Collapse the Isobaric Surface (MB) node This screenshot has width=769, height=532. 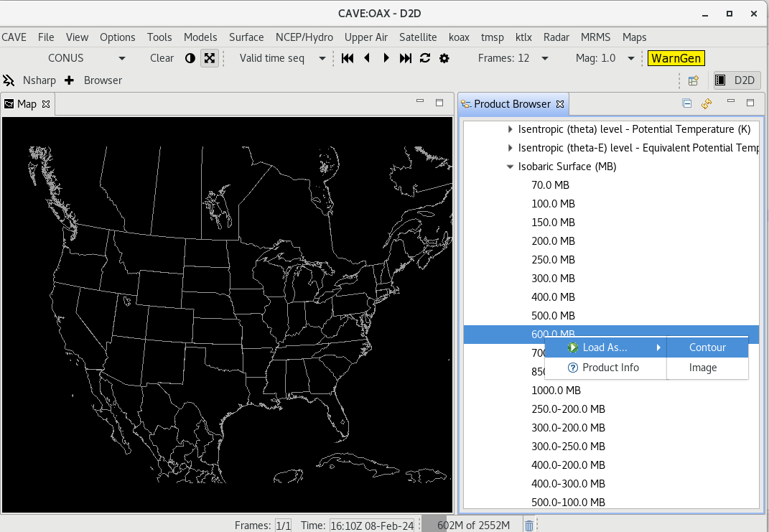click(x=510, y=167)
